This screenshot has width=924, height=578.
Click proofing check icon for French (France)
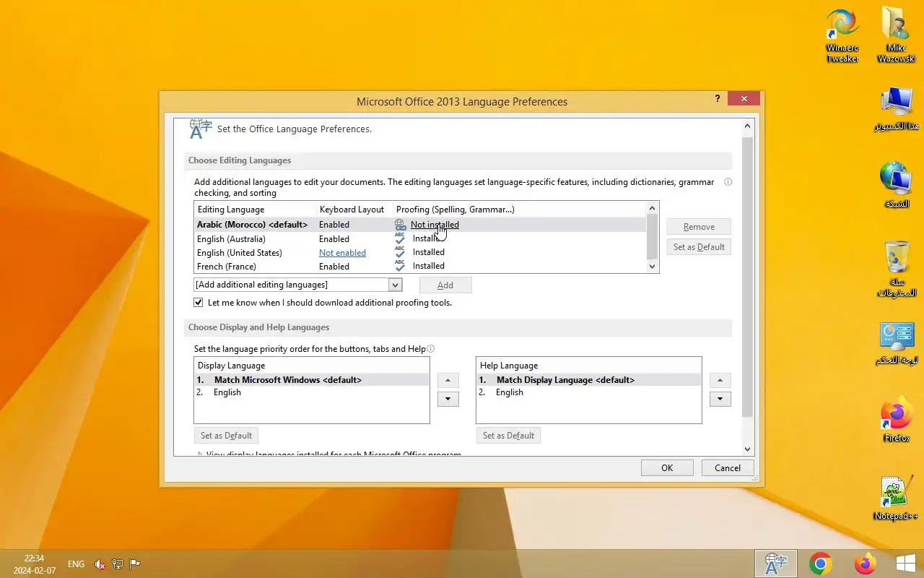(x=400, y=266)
